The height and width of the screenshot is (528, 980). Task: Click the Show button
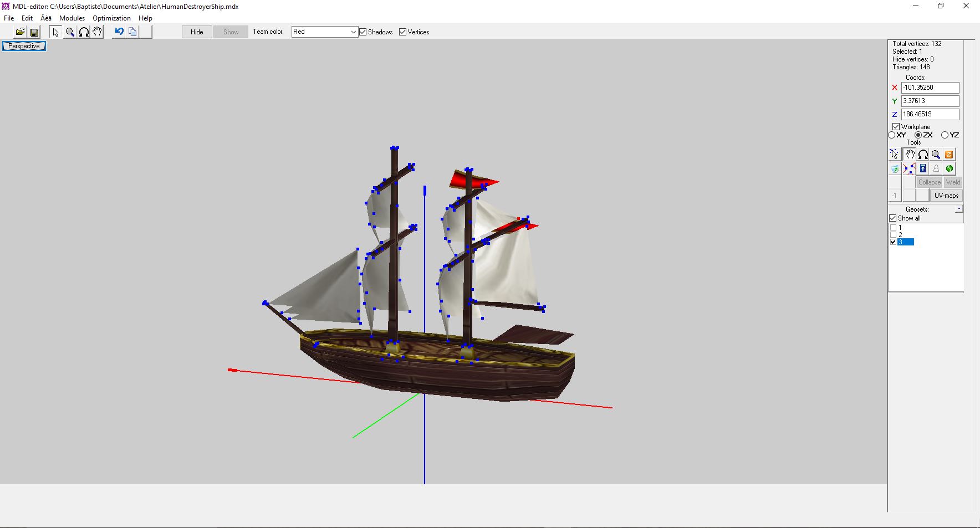click(231, 32)
